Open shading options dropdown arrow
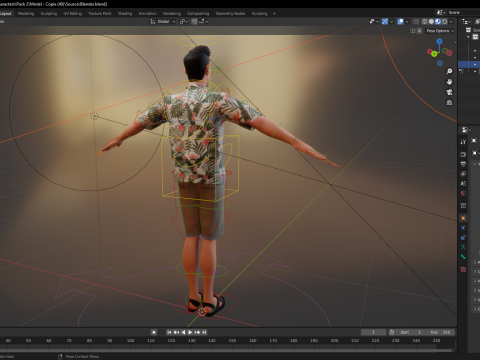Image resolution: width=480 pixels, height=360 pixels. pos(451,21)
